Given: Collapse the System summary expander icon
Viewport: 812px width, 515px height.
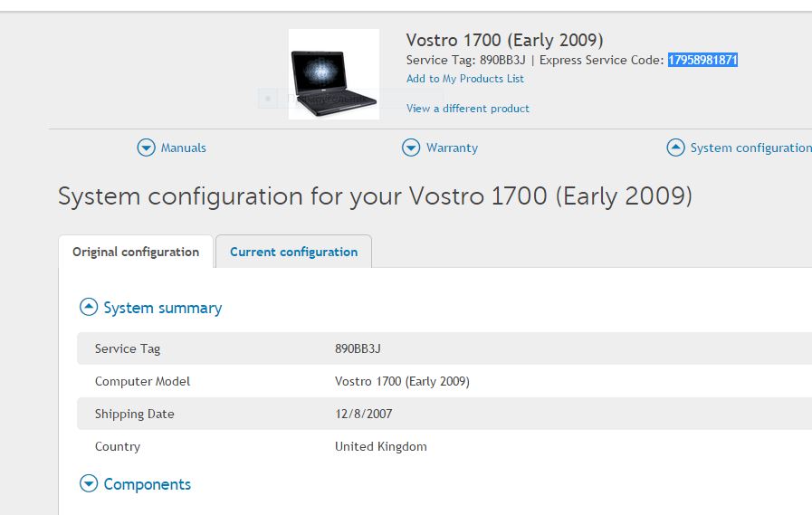Looking at the screenshot, I should pos(89,307).
